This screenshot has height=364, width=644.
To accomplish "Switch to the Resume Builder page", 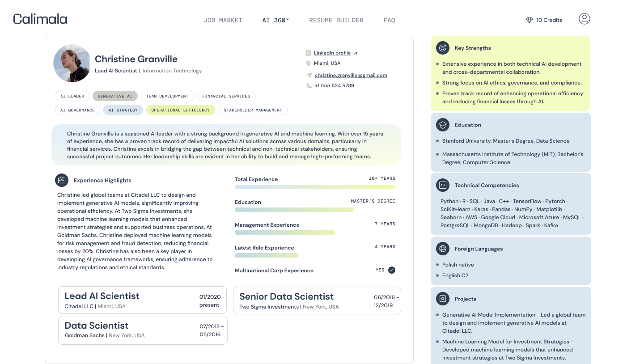I will [x=336, y=20].
